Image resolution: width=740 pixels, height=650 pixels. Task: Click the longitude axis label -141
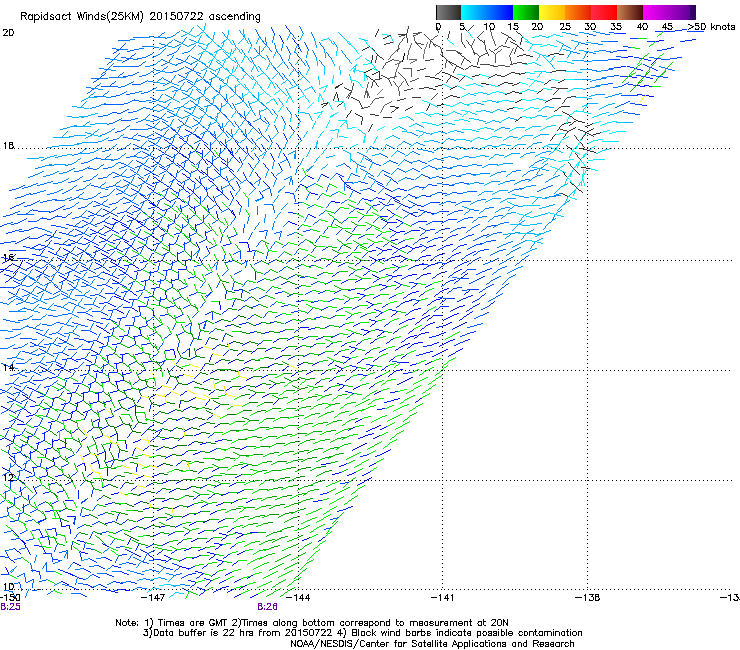(443, 598)
